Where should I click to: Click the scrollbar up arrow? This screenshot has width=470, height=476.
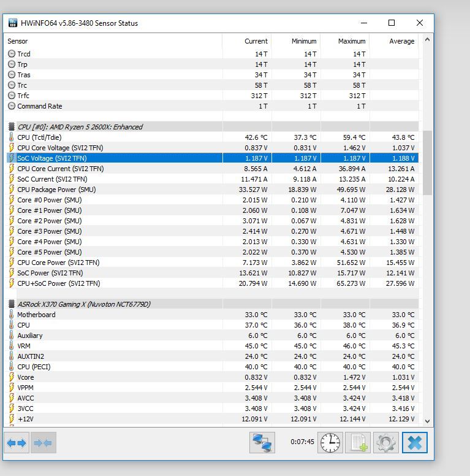tap(427, 39)
